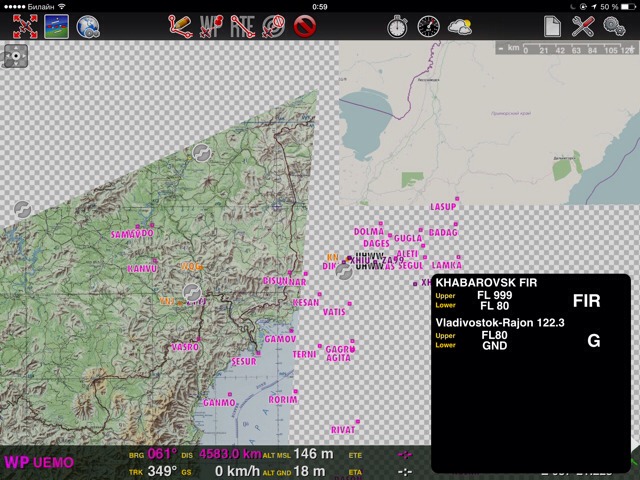Screen dimensions: 640x480
Task: Tap the map distance scale bar
Action: [565, 48]
